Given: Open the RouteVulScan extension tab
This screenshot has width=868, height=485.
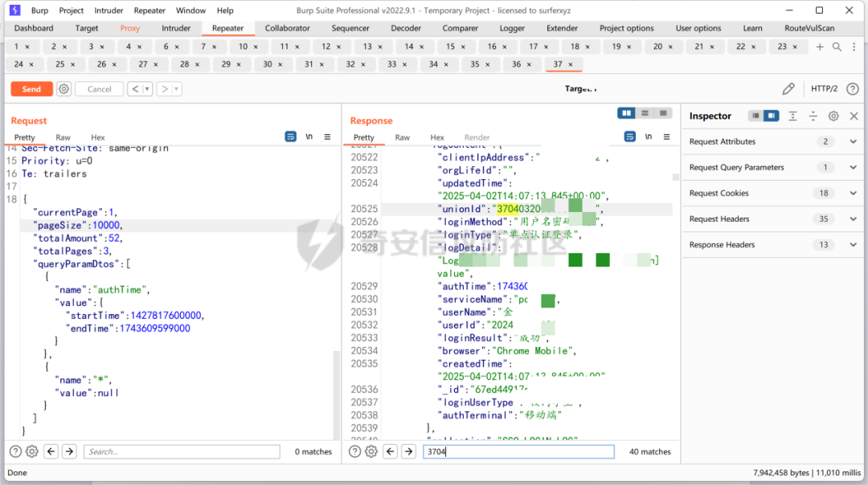Looking at the screenshot, I should pos(809,28).
